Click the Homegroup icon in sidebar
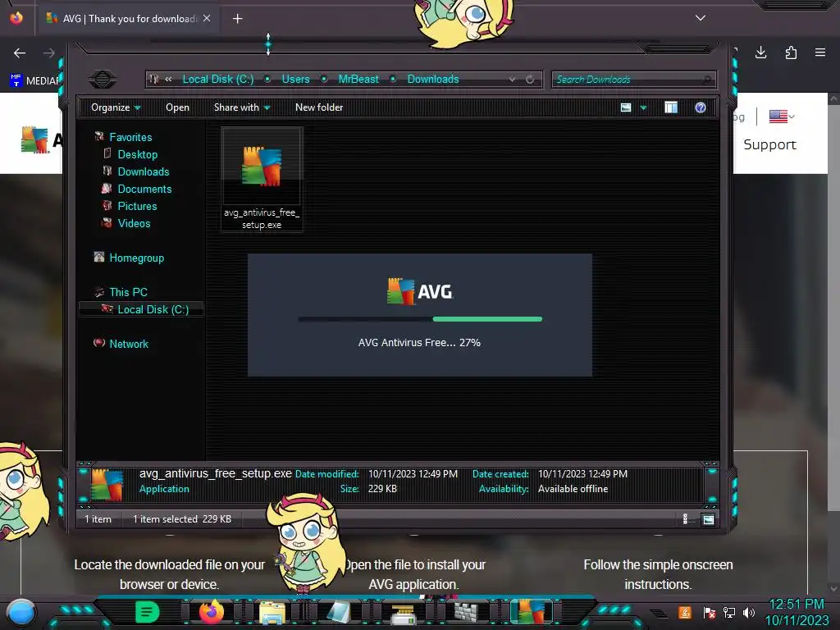 point(99,257)
